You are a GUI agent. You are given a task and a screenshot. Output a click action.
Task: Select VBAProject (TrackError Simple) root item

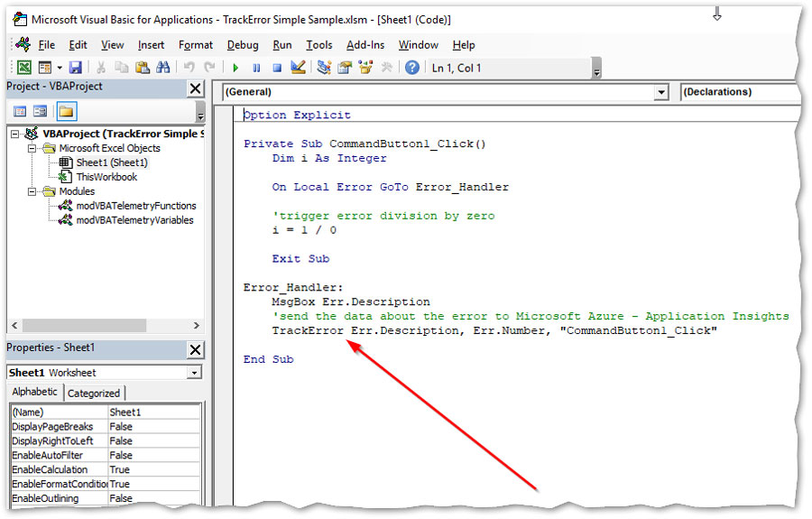point(115,134)
